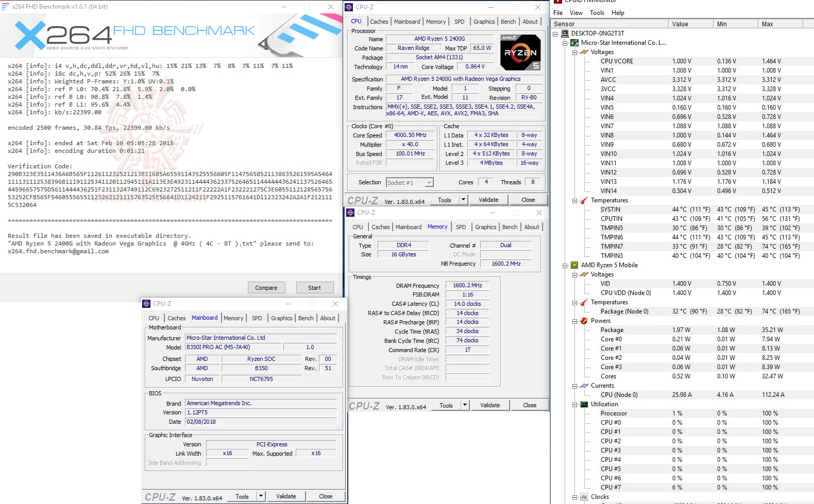Collapse the AMD Ryzen 5 Mobile node
The height and width of the screenshot is (504, 814).
(x=565, y=266)
